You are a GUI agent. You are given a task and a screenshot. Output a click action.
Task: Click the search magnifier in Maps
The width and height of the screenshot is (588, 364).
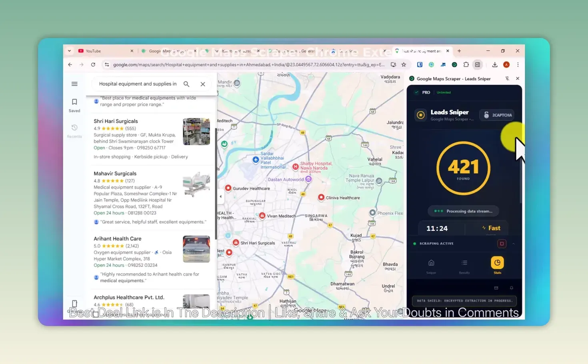pyautogui.click(x=186, y=84)
